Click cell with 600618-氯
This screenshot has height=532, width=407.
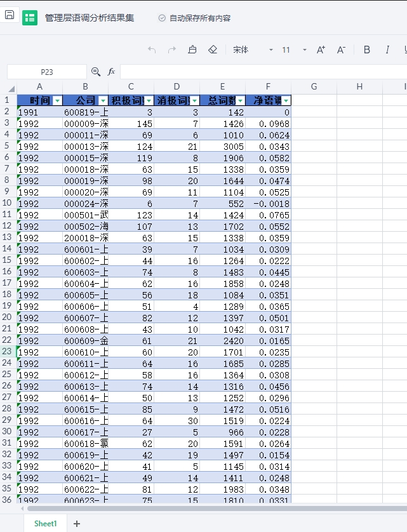[x=85, y=444]
